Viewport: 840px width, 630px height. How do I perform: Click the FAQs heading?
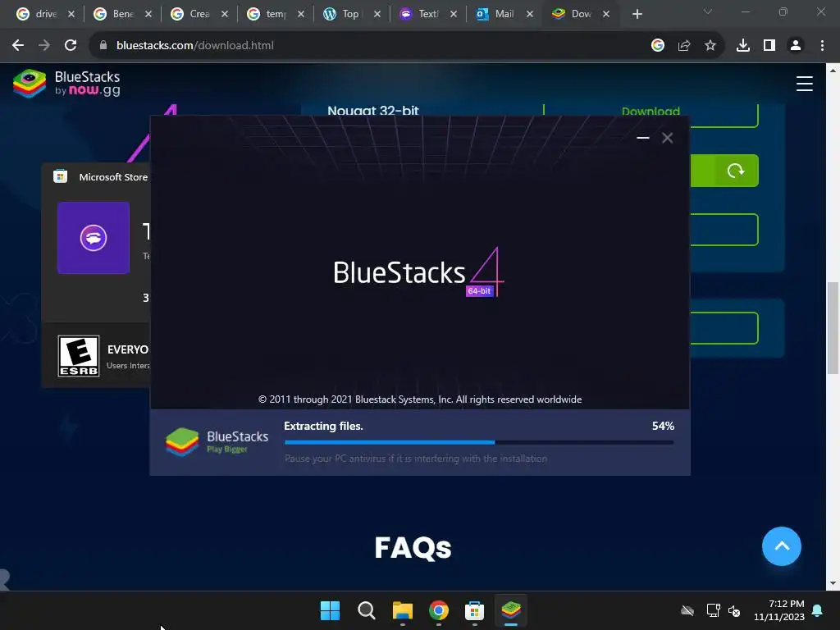pyautogui.click(x=413, y=547)
